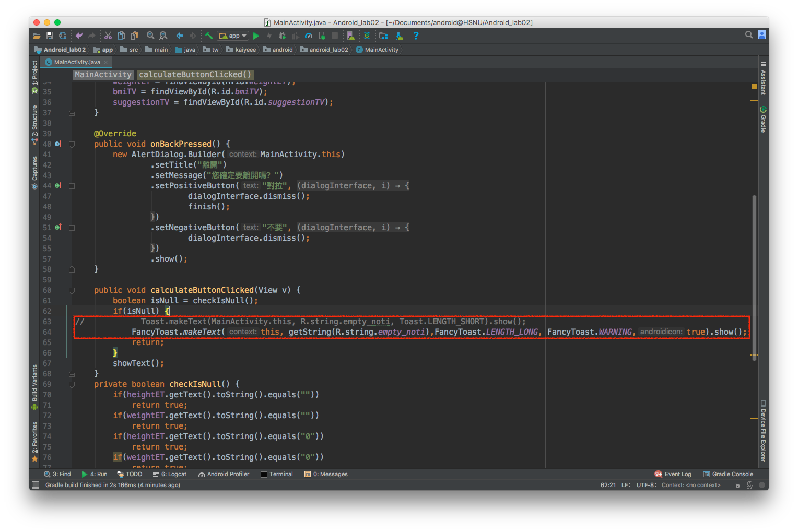Viewport: 798px width, 532px height.
Task: Open Find with the magnifier icon
Action: click(150, 36)
